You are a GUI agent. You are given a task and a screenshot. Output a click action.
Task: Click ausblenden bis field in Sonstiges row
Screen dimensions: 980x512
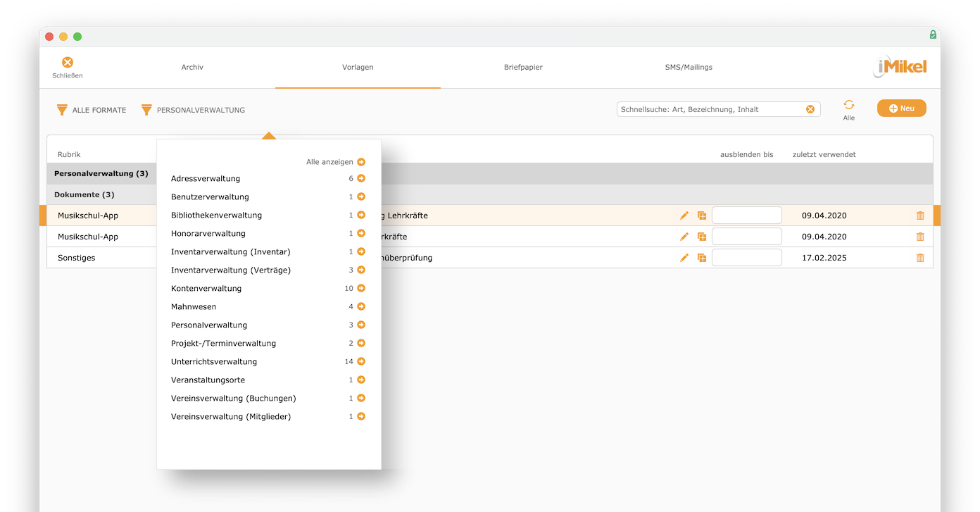747,258
